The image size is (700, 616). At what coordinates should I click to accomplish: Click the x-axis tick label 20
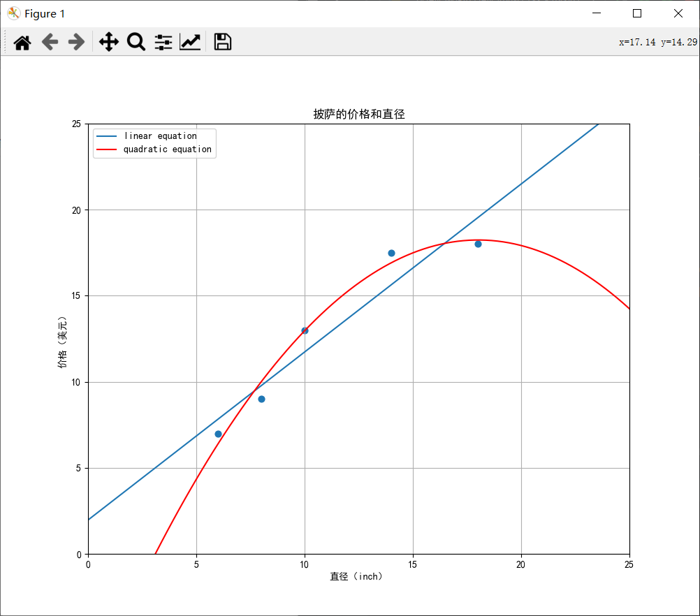[x=520, y=564]
